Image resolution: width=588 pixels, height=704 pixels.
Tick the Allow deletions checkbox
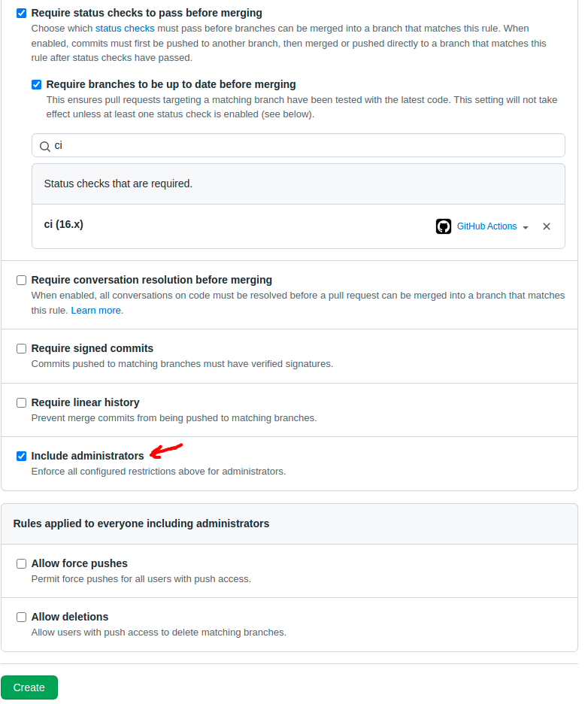tap(22, 618)
